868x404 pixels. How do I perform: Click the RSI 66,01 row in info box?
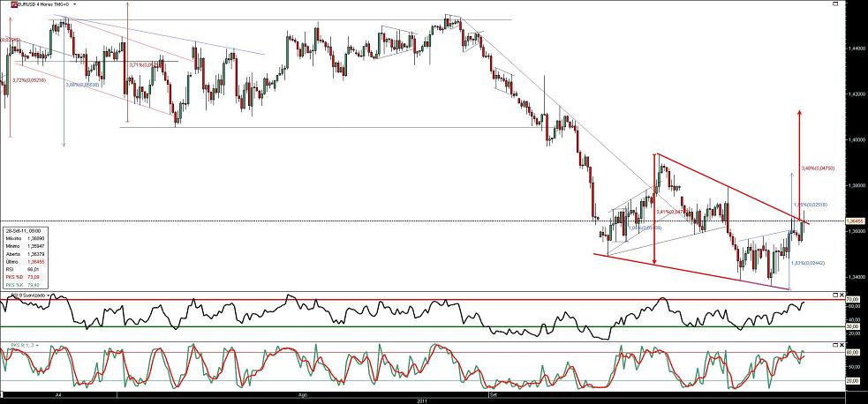(x=22, y=269)
